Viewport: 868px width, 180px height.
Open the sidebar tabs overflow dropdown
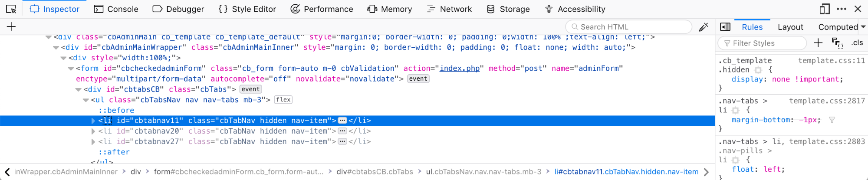pos(863,27)
